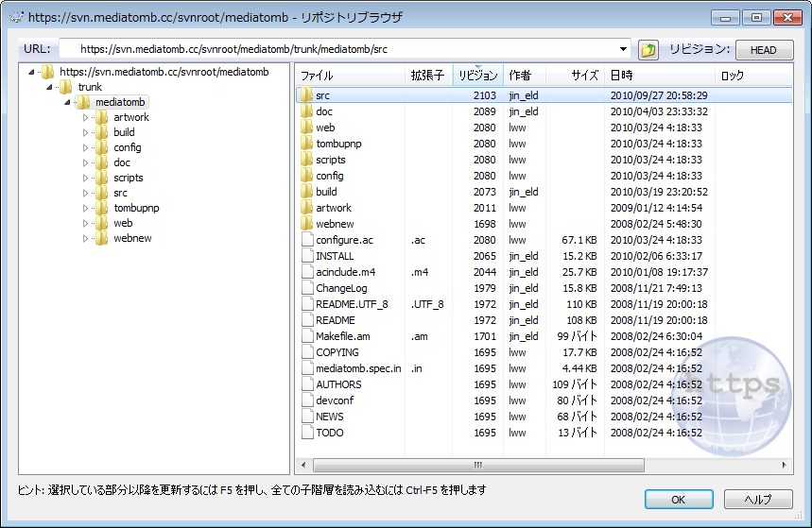812x528 pixels.
Task: Select mediatomb node in tree
Action: click(120, 102)
